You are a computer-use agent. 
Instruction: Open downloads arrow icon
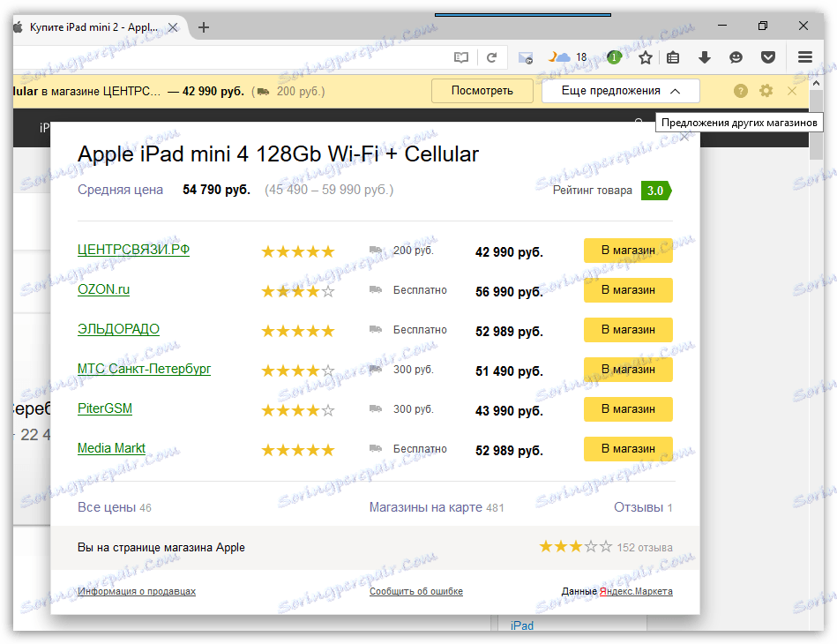(705, 57)
